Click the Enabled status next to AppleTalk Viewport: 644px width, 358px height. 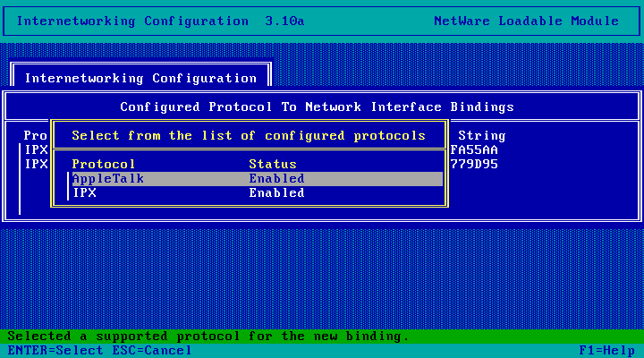[276, 179]
